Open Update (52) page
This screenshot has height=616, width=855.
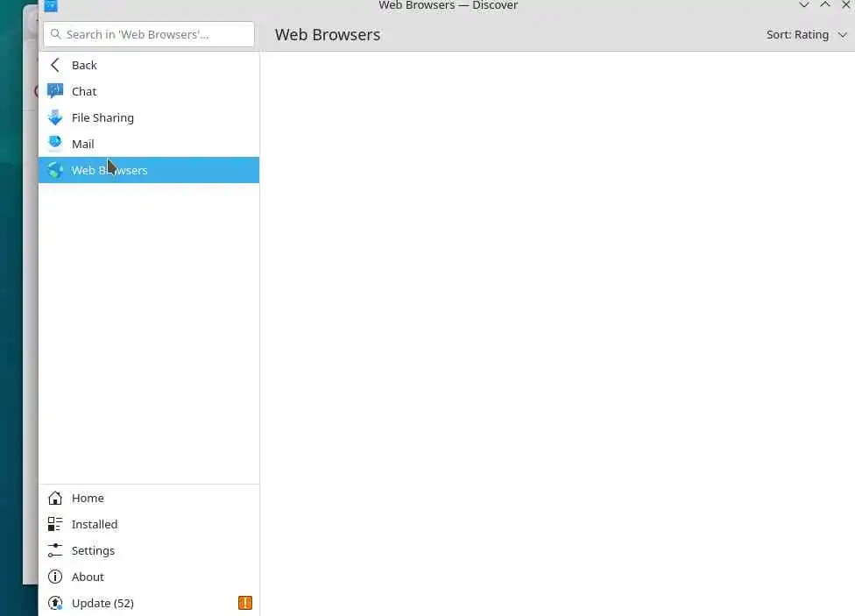pyautogui.click(x=148, y=602)
